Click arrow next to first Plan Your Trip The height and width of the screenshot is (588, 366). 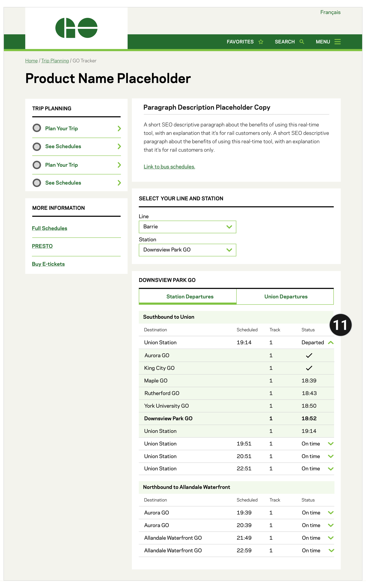pyautogui.click(x=119, y=128)
